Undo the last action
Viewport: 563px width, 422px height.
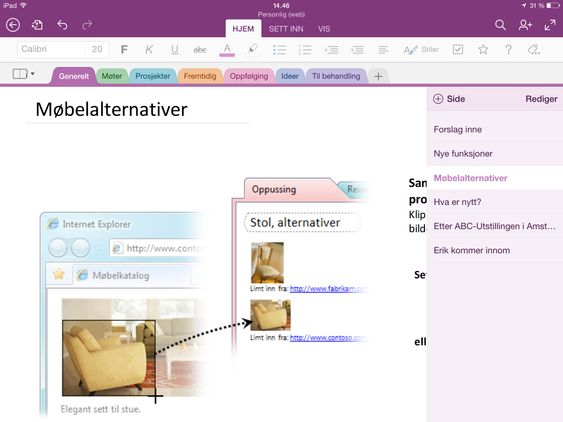coord(62,25)
